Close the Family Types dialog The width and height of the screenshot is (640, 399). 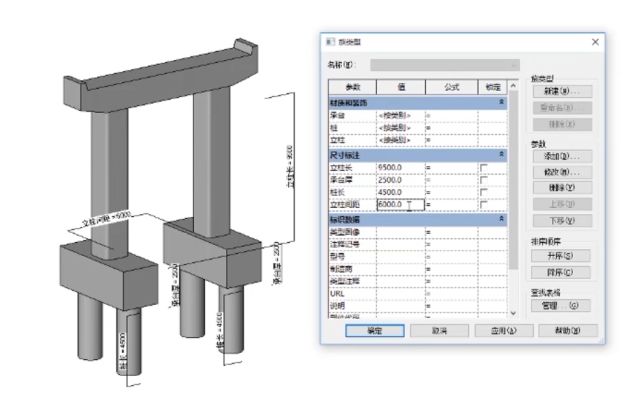pyautogui.click(x=595, y=42)
